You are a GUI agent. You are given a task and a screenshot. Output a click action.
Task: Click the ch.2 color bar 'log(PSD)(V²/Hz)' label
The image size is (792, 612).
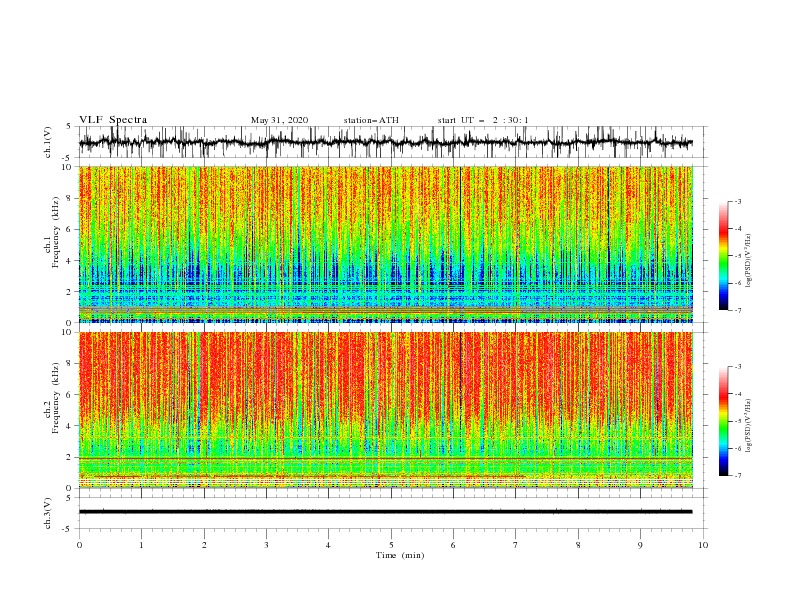click(748, 426)
